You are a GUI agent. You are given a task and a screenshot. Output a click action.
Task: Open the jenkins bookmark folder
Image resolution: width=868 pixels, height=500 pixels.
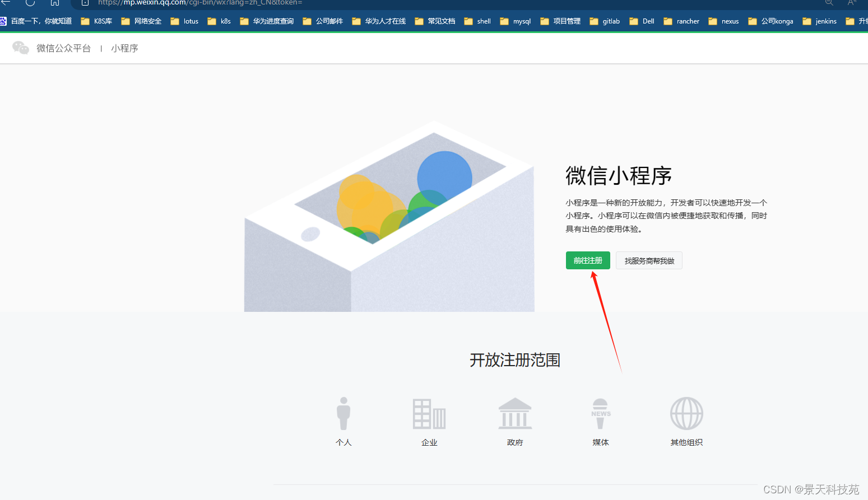point(819,21)
